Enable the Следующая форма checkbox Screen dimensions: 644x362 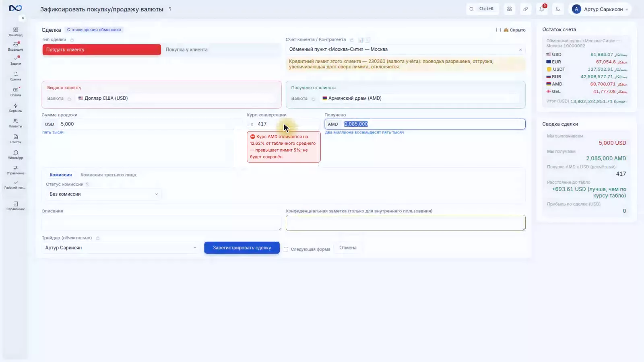pyautogui.click(x=286, y=249)
